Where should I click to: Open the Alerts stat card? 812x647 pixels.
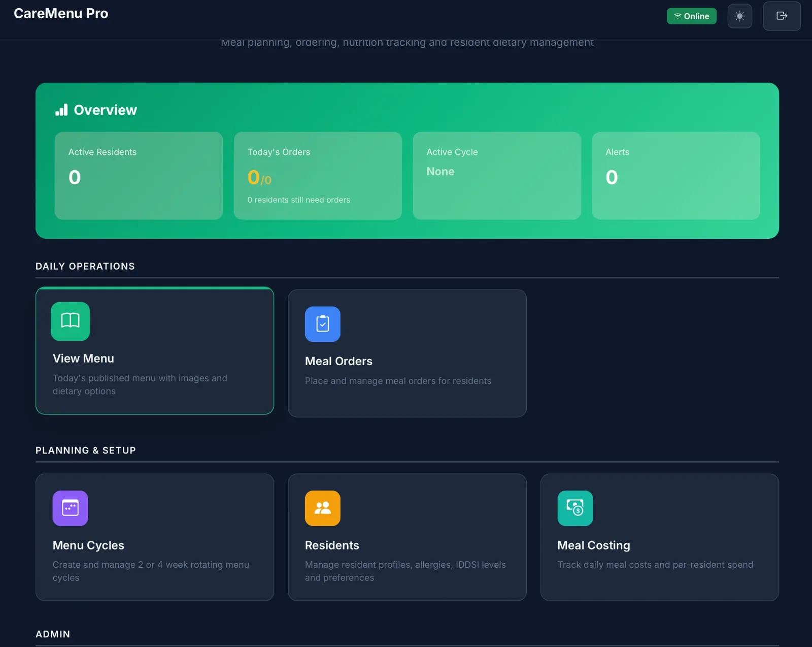tap(676, 176)
